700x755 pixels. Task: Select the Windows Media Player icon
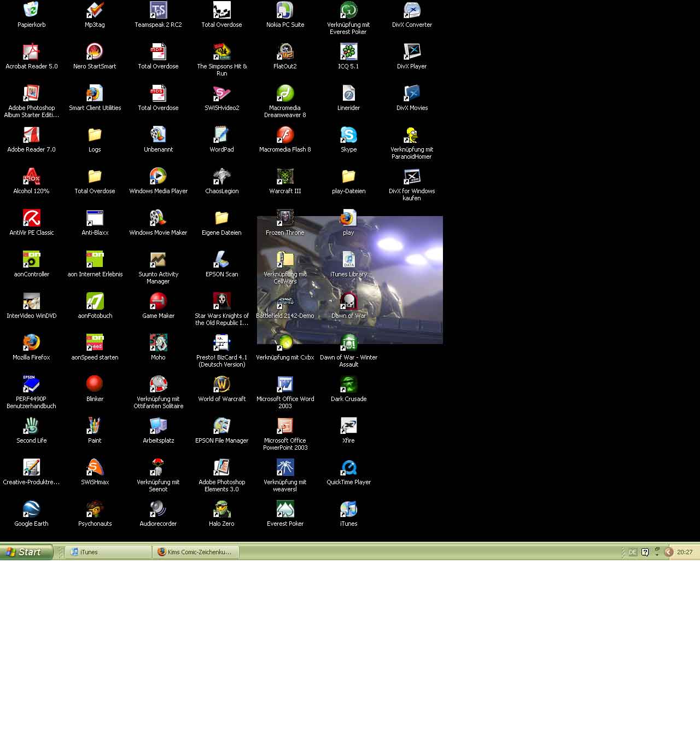[x=158, y=177]
